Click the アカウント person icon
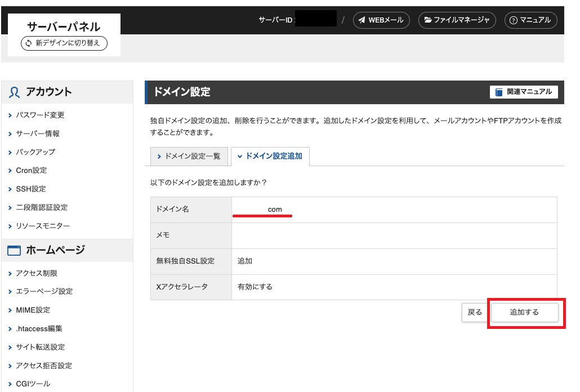The image size is (580, 392). (14, 92)
